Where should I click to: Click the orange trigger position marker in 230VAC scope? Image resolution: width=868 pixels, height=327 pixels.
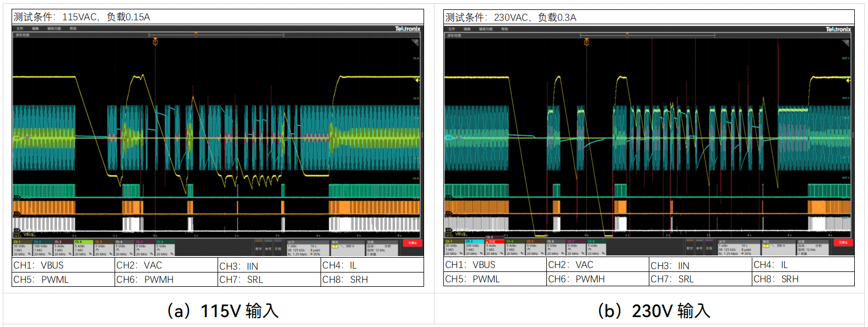click(x=587, y=42)
